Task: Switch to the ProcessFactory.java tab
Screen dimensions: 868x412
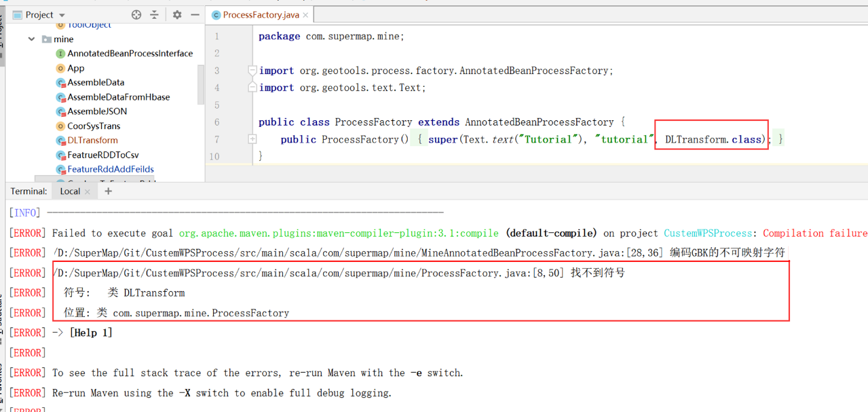Action: click(x=256, y=15)
